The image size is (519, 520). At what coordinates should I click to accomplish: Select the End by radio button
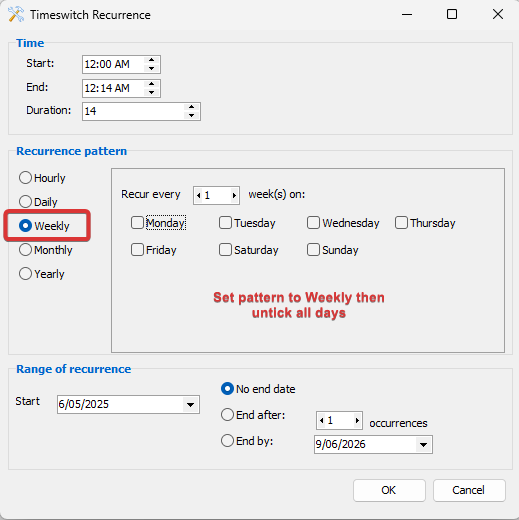point(227,441)
